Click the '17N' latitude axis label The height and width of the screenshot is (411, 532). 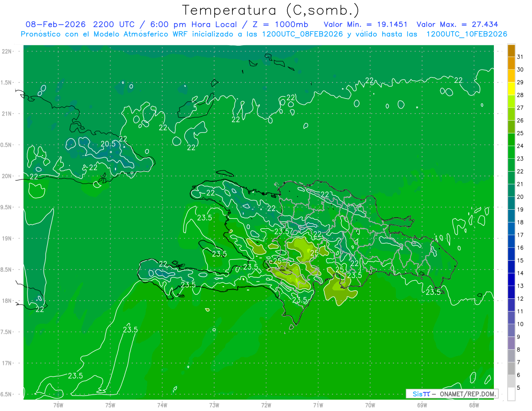[8, 363]
